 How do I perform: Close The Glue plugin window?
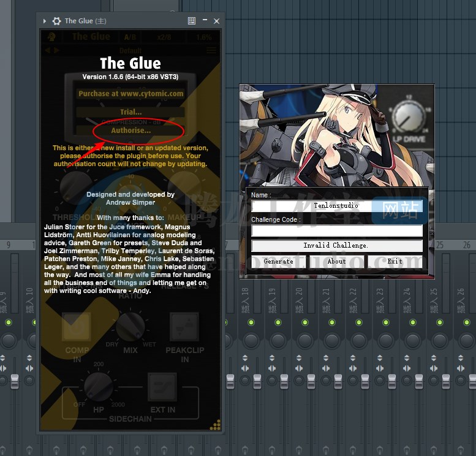pos(216,21)
